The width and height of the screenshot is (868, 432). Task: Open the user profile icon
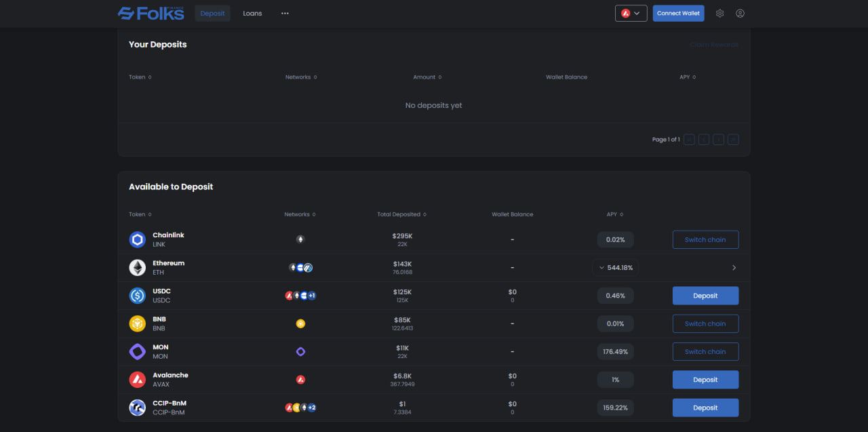point(740,14)
